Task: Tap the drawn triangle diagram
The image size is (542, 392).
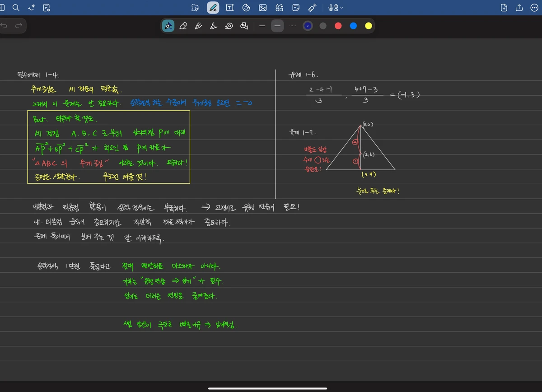Action: [361, 147]
